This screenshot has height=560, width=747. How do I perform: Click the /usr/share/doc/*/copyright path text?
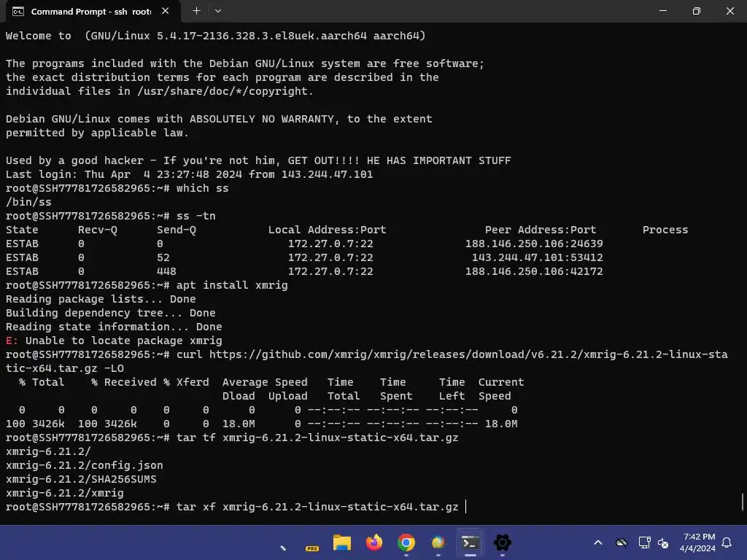tap(222, 91)
